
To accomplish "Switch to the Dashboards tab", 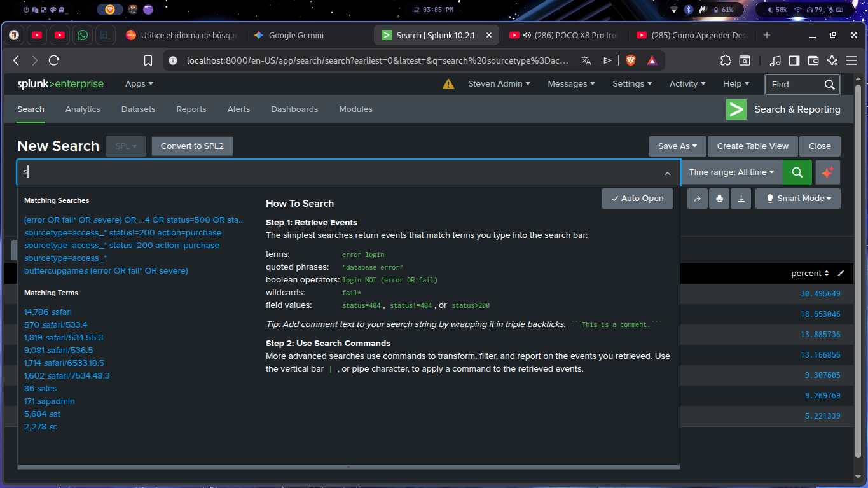I will point(294,109).
